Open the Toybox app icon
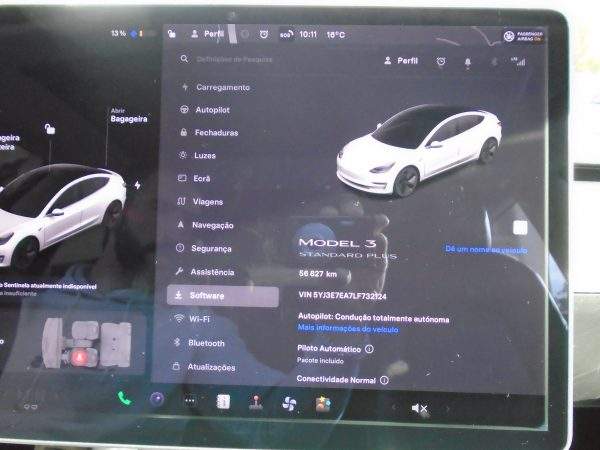 click(x=323, y=404)
